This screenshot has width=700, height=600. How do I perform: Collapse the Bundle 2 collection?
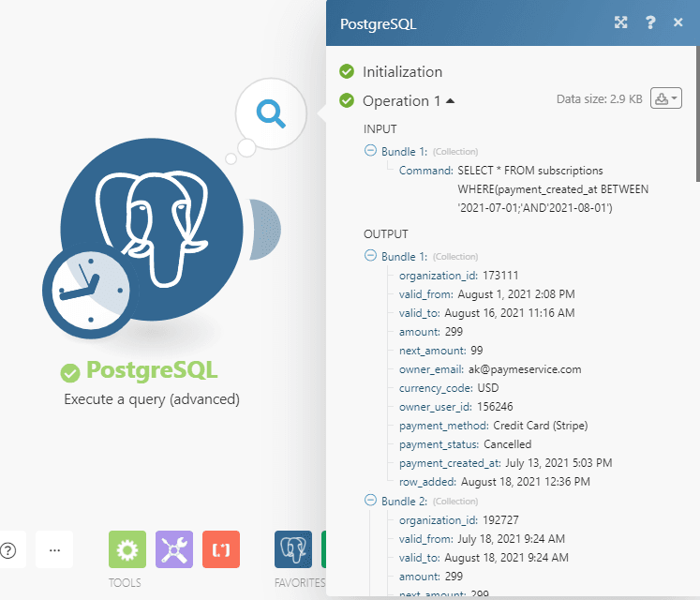(x=371, y=501)
